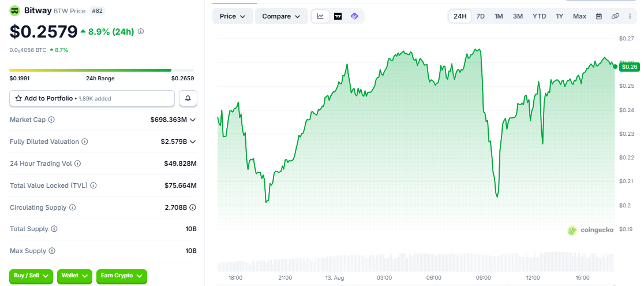The height and width of the screenshot is (286, 644).
Task: Open the Compare dropdown
Action: pos(282,16)
